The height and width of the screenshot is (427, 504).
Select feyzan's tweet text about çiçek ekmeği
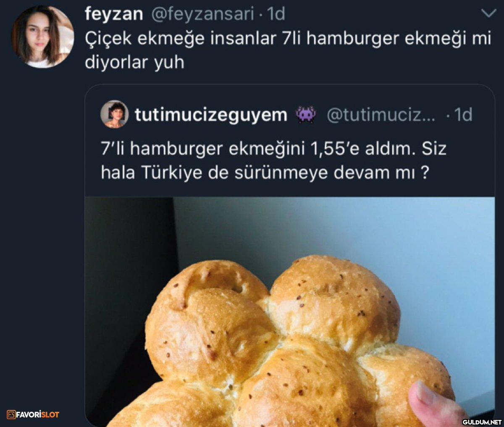288,50
